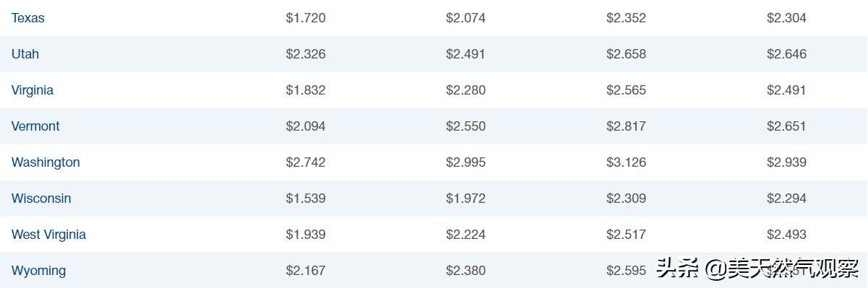Open the Wisconsin state link

(41, 198)
